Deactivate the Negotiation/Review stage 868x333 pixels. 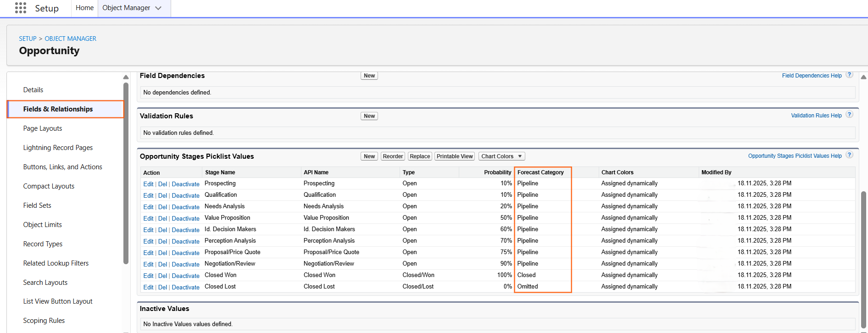(185, 264)
